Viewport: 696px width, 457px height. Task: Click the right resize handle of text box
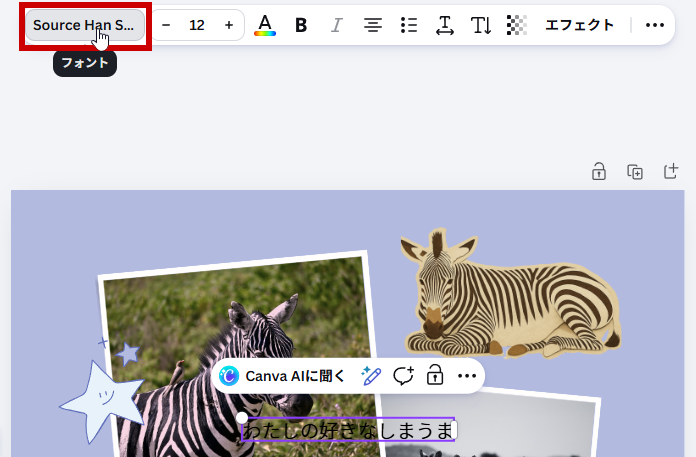point(454,430)
